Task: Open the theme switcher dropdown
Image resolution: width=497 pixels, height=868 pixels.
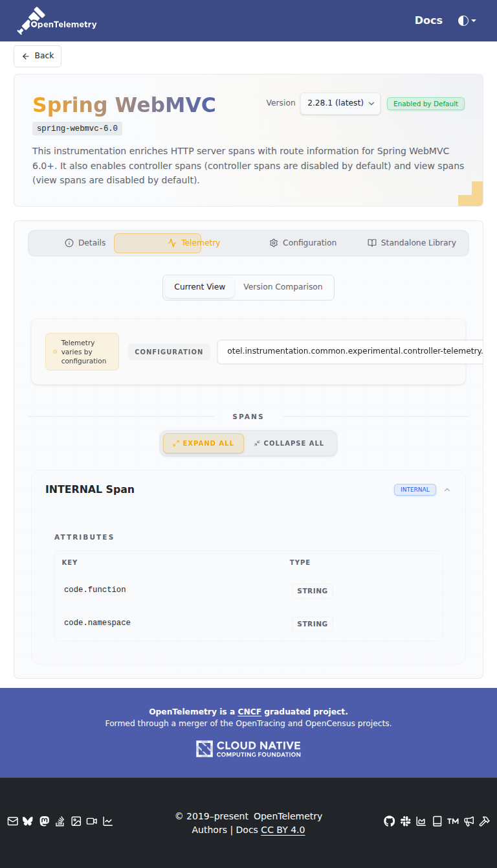Action: click(x=467, y=21)
